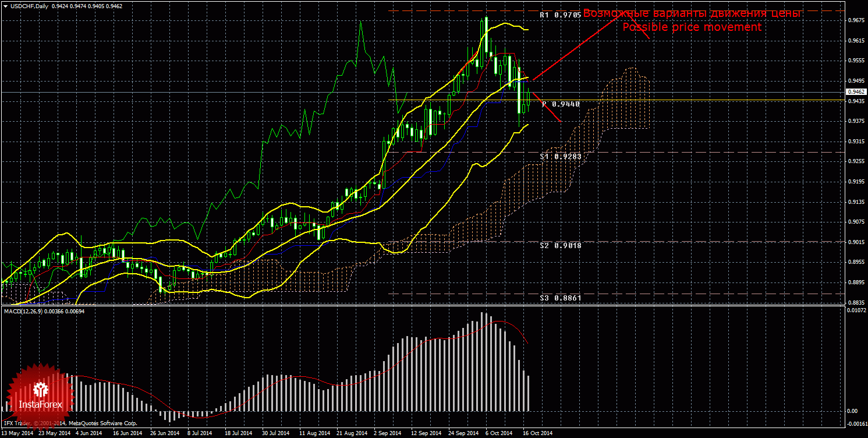Image resolution: width=868 pixels, height=438 pixels.
Task: Click the 24 Sep 2014 date label
Action: click(463, 433)
